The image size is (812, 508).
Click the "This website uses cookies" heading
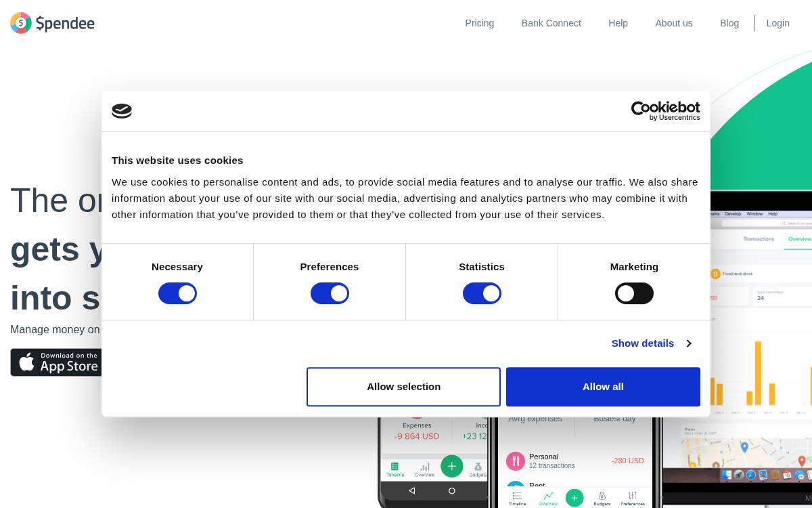pyautogui.click(x=177, y=161)
